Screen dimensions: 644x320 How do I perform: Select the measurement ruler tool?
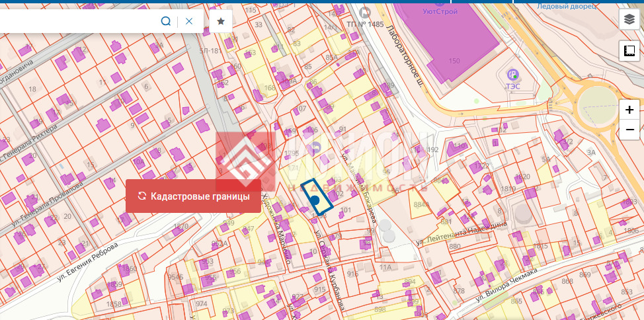pos(629,51)
